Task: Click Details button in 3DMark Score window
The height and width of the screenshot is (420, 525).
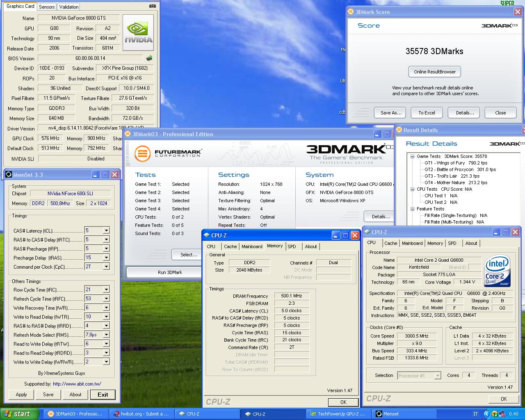Action: tap(465, 113)
